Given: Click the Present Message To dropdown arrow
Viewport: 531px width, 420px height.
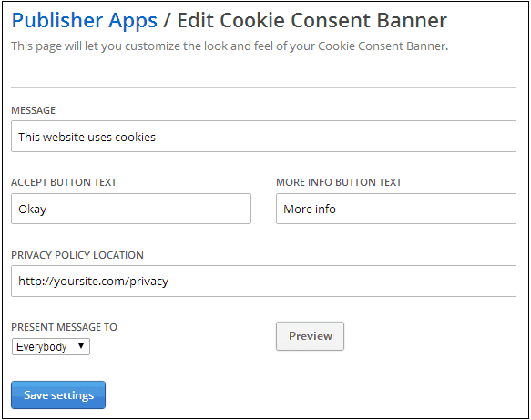Looking at the screenshot, I should [x=81, y=346].
